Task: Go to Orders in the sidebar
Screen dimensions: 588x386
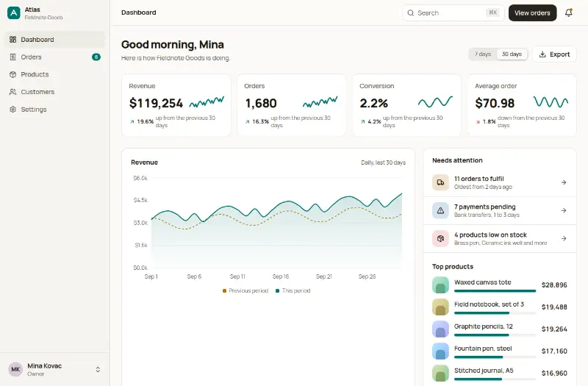Action: (x=54, y=57)
